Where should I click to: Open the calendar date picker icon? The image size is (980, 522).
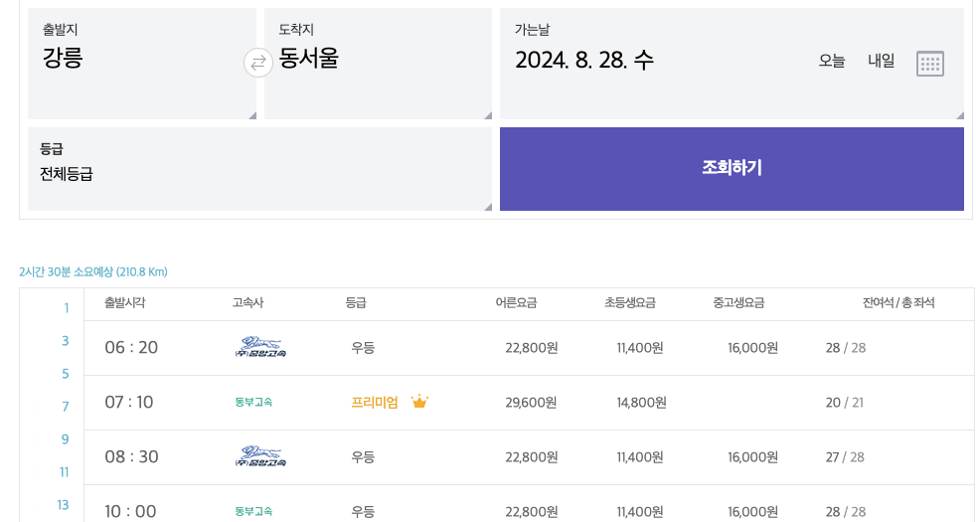[930, 64]
